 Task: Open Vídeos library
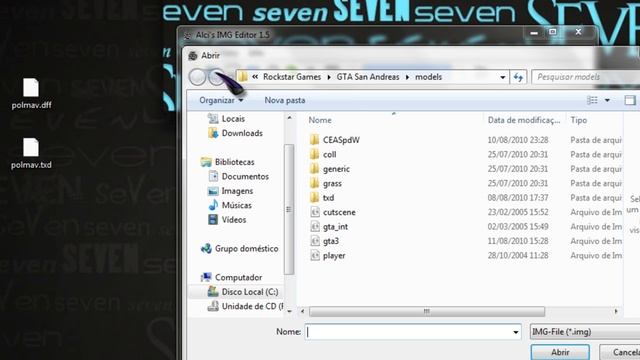(234, 220)
